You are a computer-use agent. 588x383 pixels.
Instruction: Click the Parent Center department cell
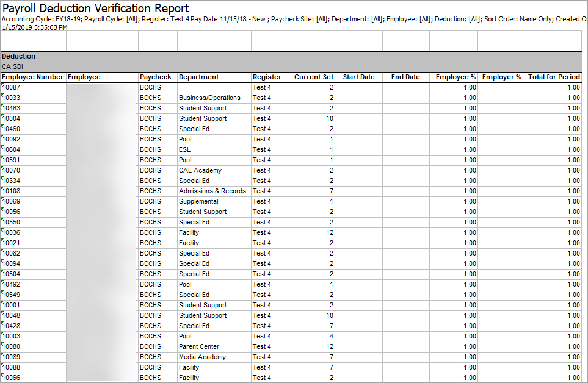coord(198,347)
